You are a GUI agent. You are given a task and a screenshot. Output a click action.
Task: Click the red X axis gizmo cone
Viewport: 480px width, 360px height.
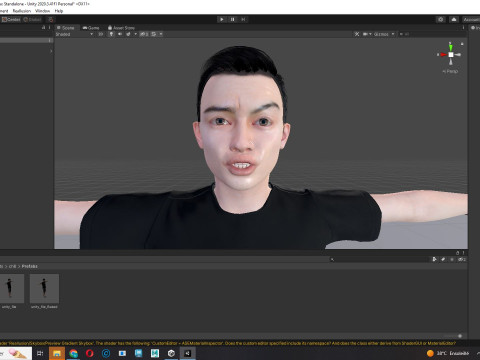point(443,54)
